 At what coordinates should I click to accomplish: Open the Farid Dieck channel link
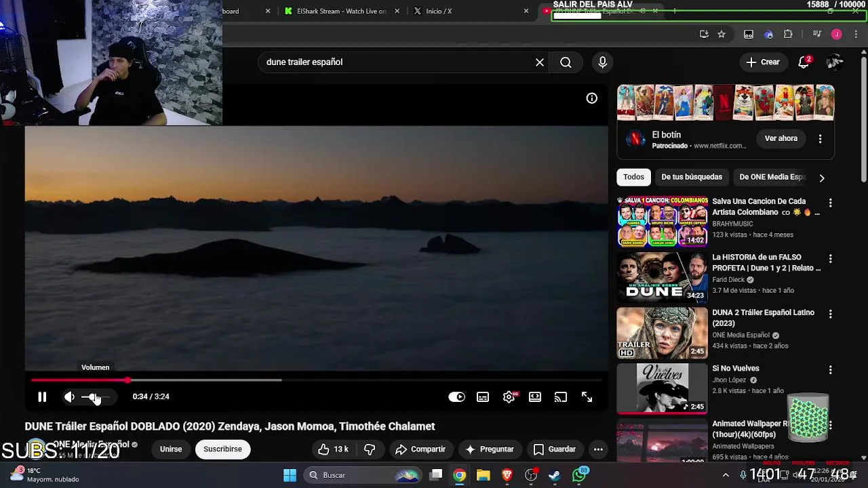[x=728, y=279]
